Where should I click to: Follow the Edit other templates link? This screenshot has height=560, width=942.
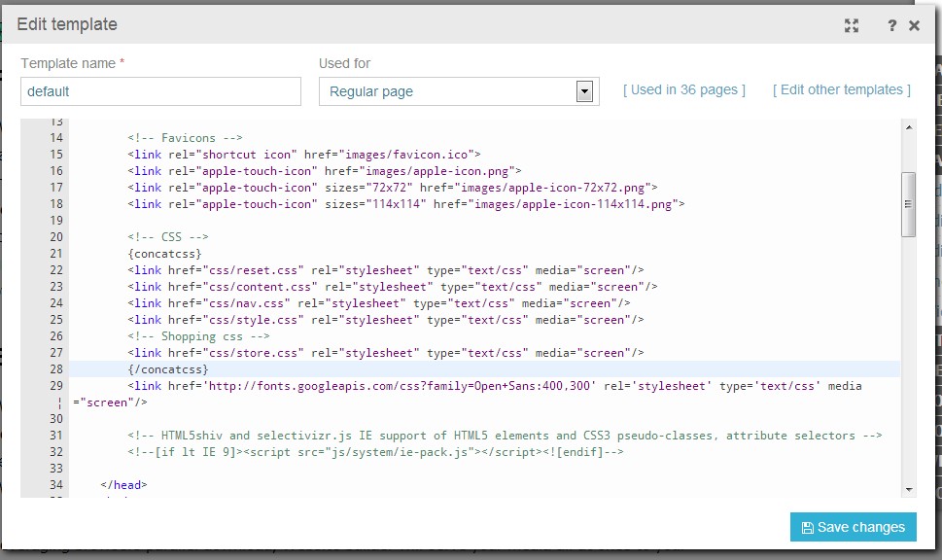coord(842,89)
